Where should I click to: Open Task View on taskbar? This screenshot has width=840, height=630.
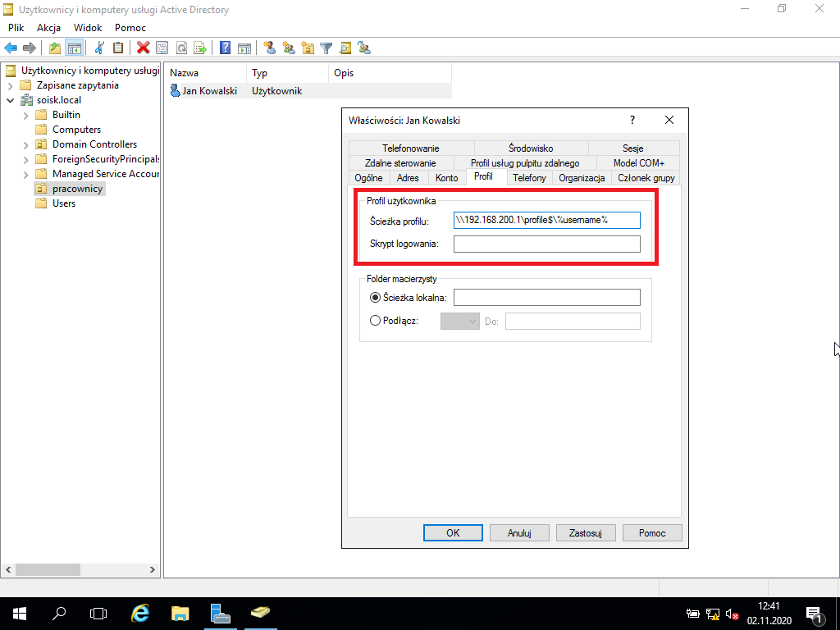pos(98,613)
